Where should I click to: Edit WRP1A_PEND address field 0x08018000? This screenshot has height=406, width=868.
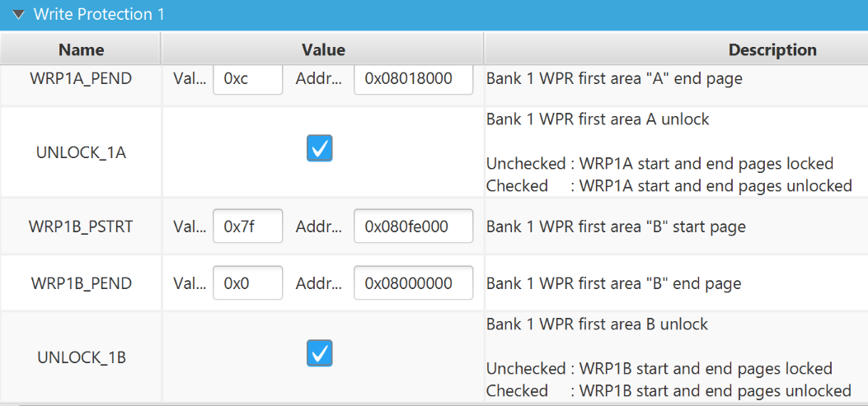tap(414, 79)
